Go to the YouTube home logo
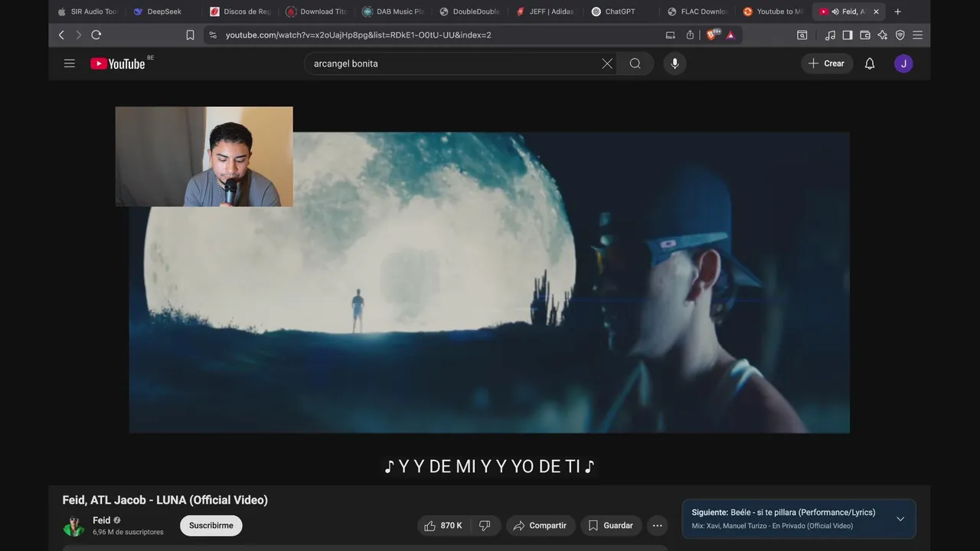The width and height of the screenshot is (980, 551). click(118, 64)
